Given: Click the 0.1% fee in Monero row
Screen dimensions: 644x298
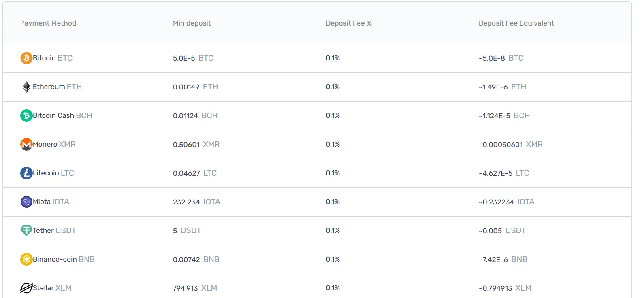Looking at the screenshot, I should (x=333, y=144).
